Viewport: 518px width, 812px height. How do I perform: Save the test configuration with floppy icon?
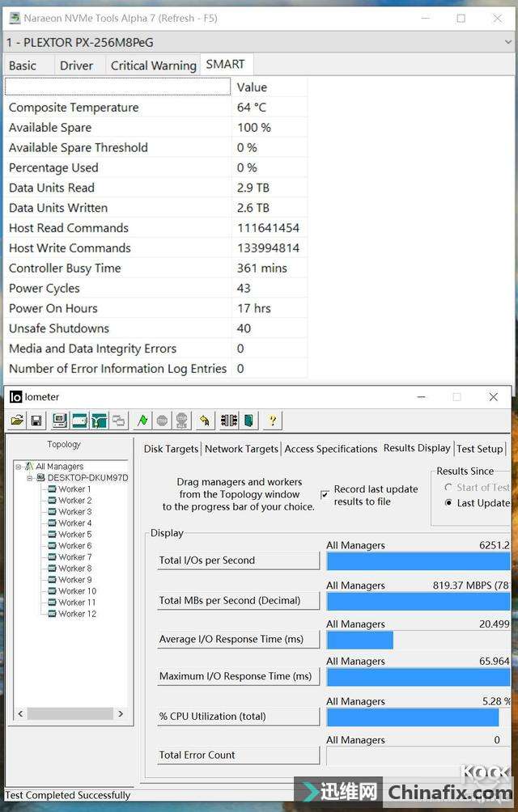[x=36, y=421]
